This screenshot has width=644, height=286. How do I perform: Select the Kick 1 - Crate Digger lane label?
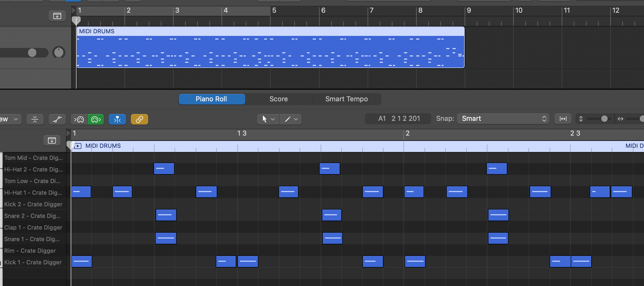[x=33, y=262]
